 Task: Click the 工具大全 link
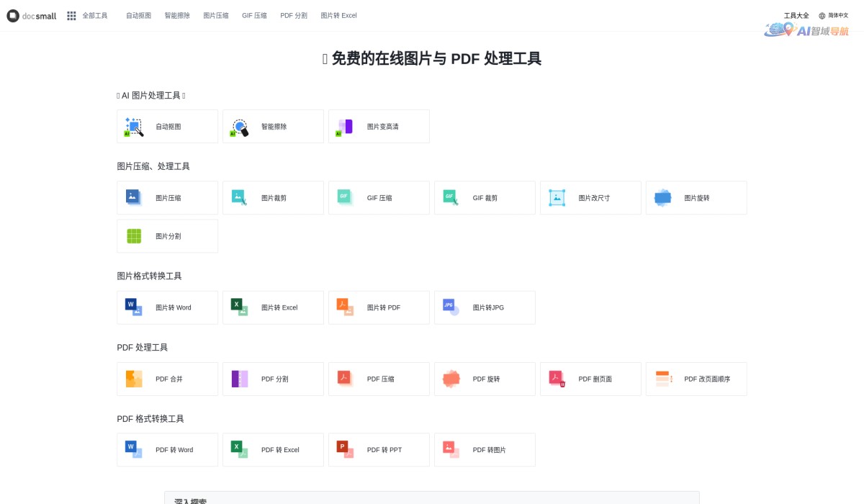[x=797, y=15]
